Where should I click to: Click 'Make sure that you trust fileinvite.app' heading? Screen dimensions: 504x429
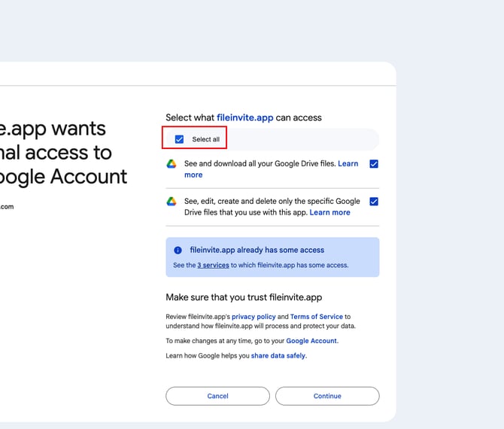coord(244,297)
